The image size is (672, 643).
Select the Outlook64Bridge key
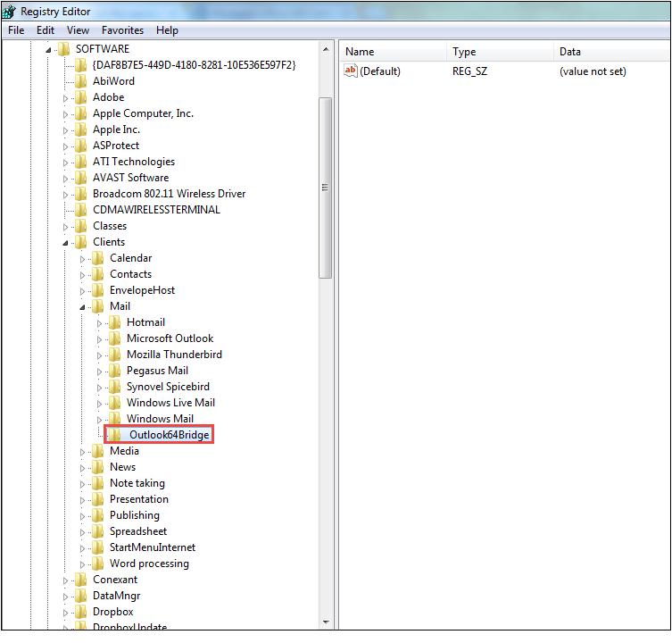tap(169, 435)
